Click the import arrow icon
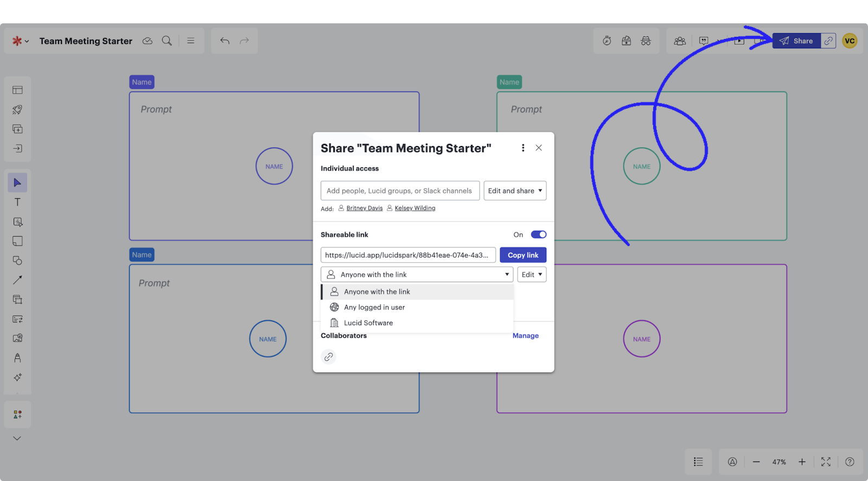 17,149
